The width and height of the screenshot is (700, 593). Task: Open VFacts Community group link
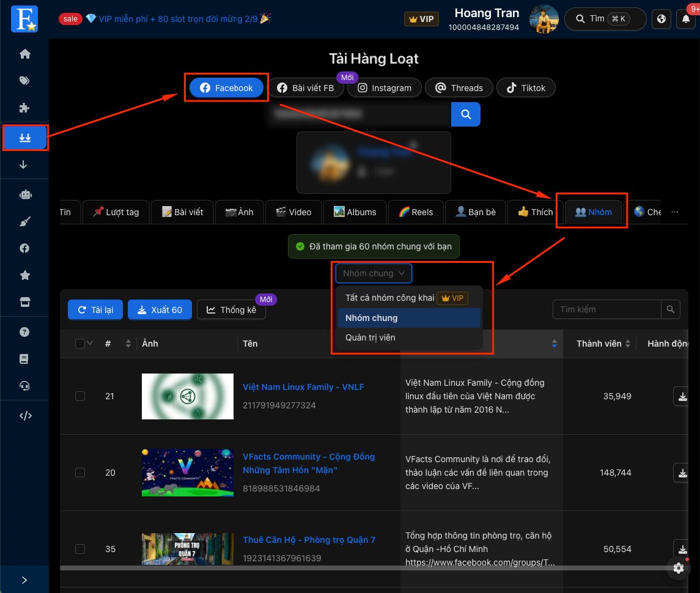309,463
